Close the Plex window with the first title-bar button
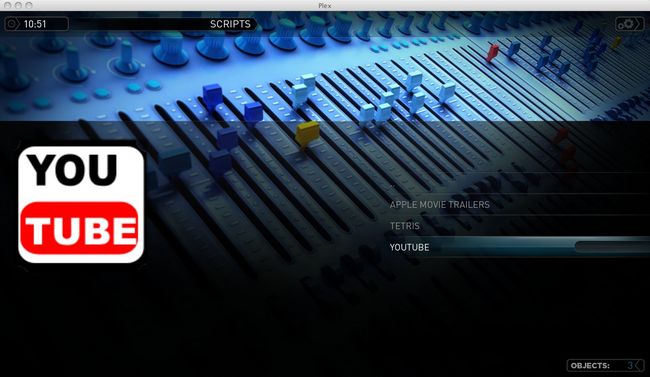650x377 pixels. (8, 5)
